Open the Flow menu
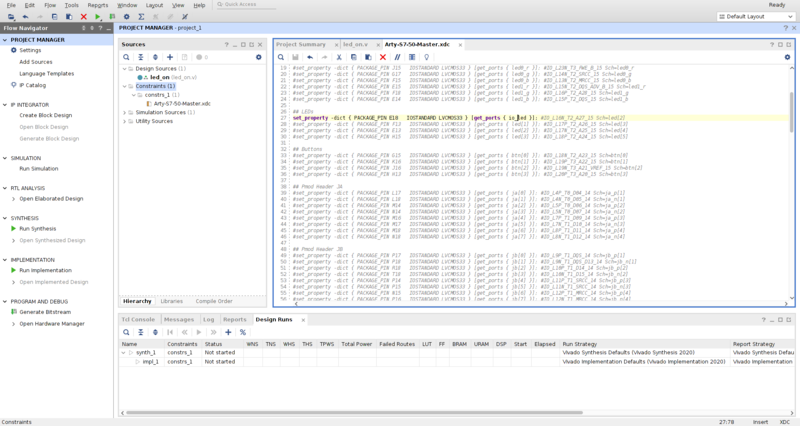 pos(50,5)
